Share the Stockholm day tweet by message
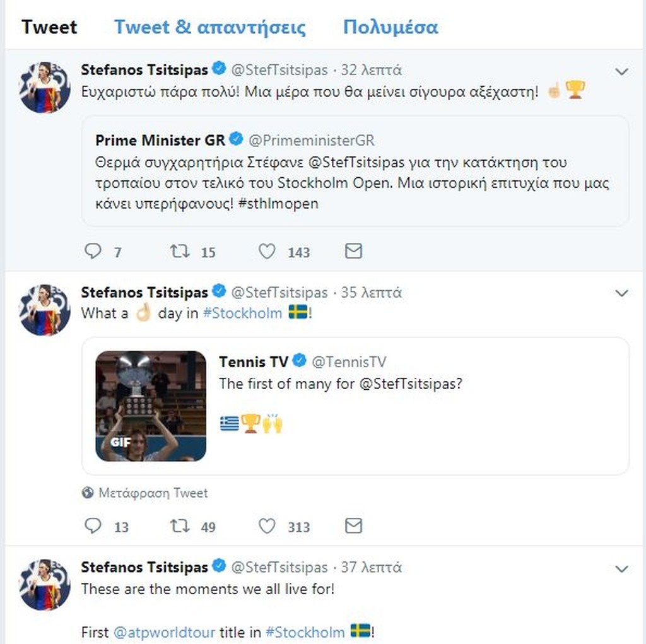The height and width of the screenshot is (644, 646). (353, 526)
